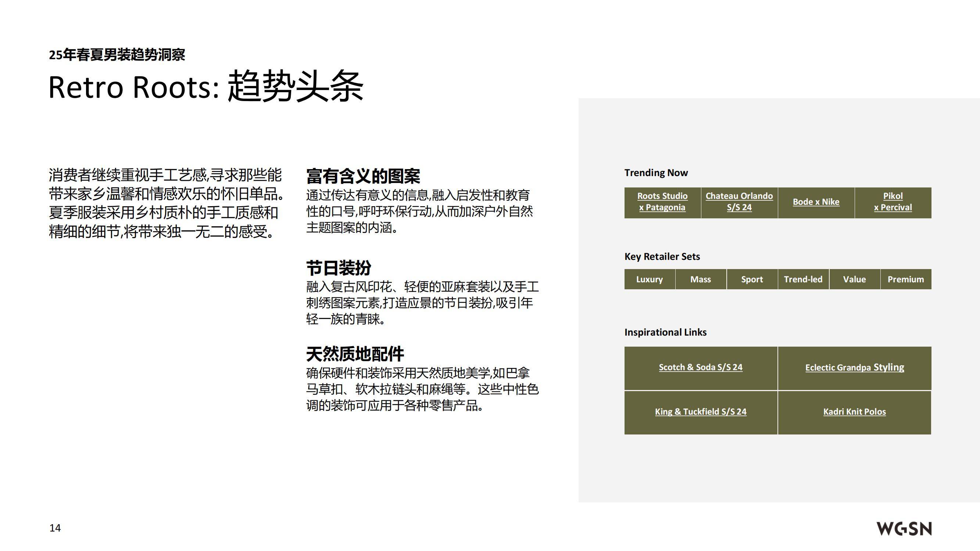The height and width of the screenshot is (551, 980).
Task: Open the Pikol x Percival link
Action: pyautogui.click(x=893, y=202)
